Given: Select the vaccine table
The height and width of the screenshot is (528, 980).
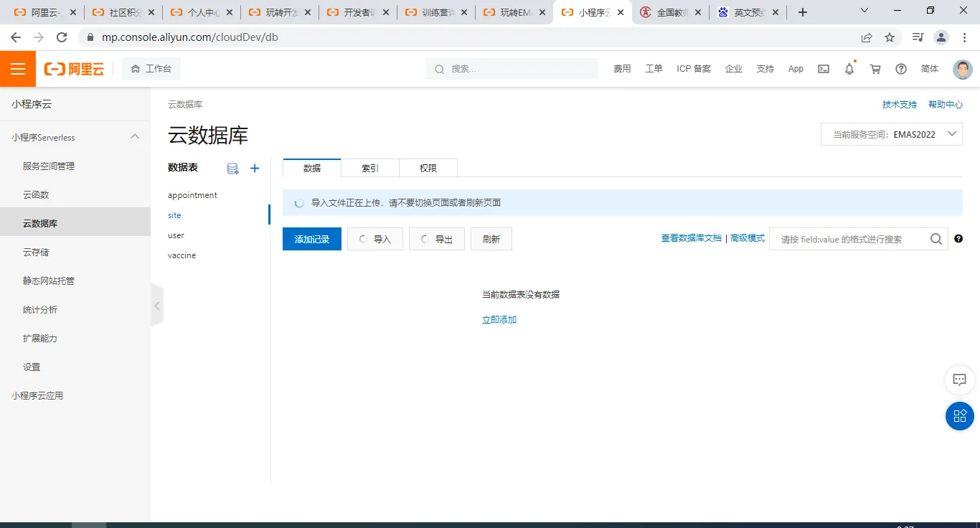Looking at the screenshot, I should [x=182, y=255].
